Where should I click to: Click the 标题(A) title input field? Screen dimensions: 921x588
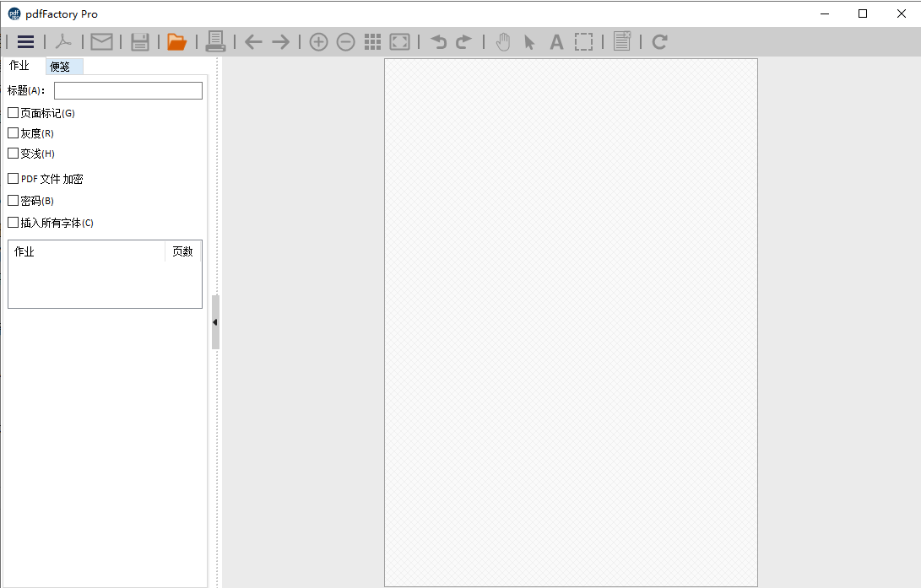pyautogui.click(x=128, y=90)
